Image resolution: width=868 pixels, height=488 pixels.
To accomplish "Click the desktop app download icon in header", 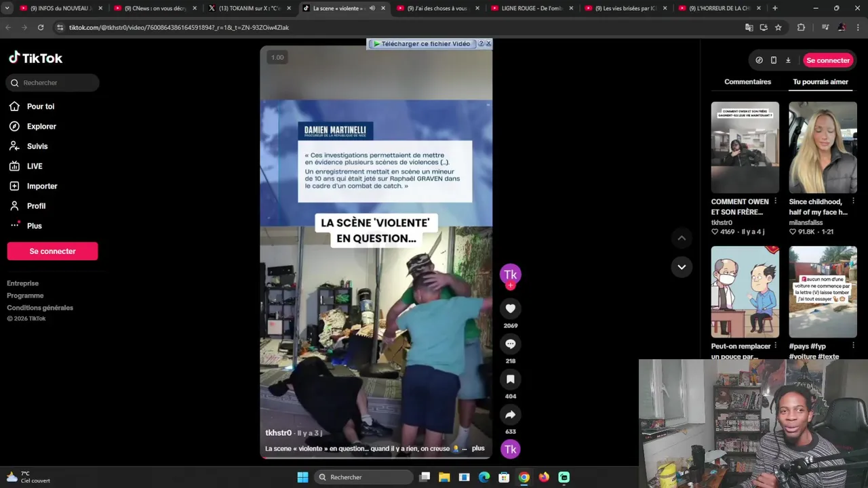I will pos(788,60).
